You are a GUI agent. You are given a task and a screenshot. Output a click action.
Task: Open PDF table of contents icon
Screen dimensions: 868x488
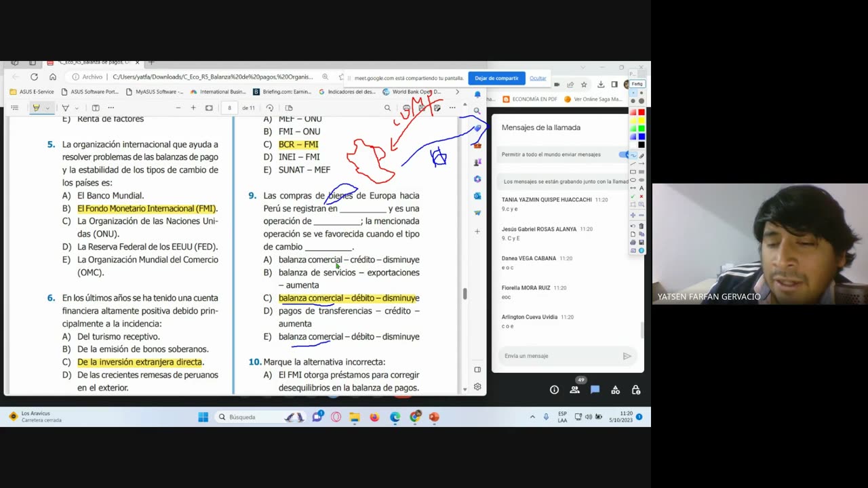click(14, 108)
